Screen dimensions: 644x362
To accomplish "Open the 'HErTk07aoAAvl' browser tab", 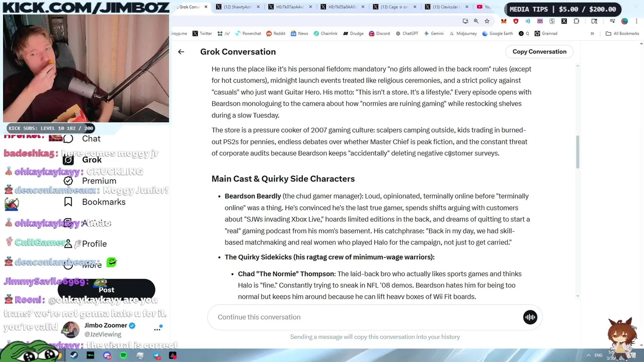I will pos(290,7).
